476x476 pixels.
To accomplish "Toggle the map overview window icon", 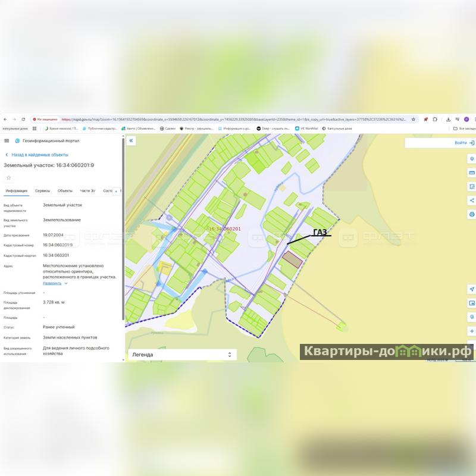I will pyautogui.click(x=471, y=303).
